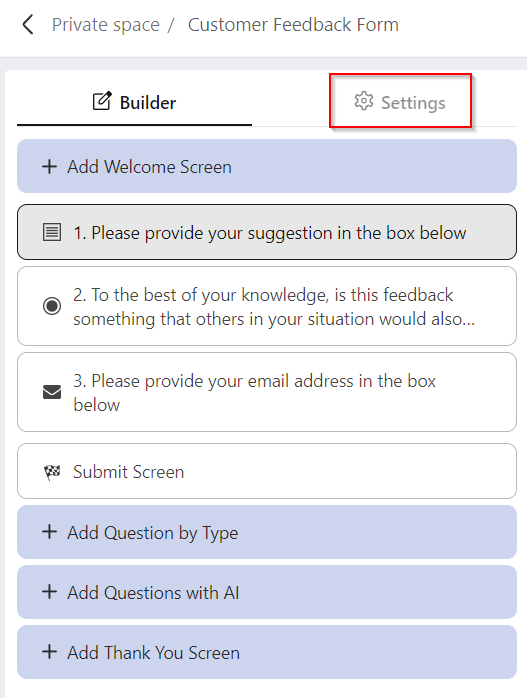Screen dimensions: 527x698
Task: Click the Add Welcome Screen button
Action: point(267,166)
